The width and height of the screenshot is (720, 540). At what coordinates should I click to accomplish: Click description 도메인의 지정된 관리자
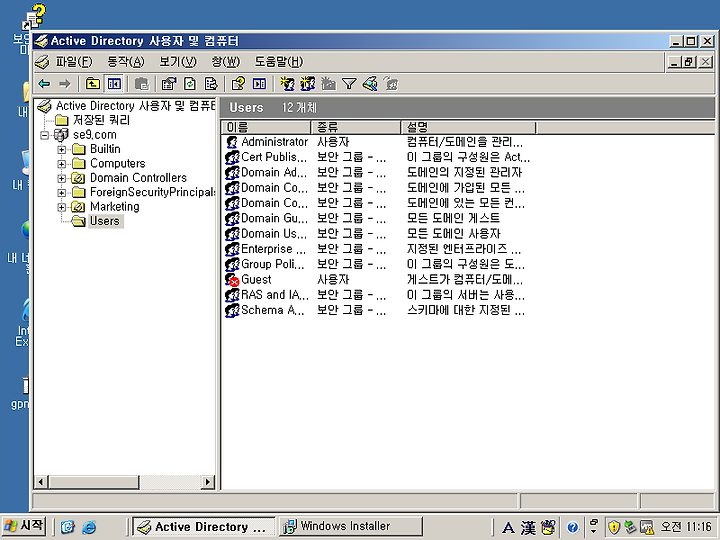click(464, 172)
